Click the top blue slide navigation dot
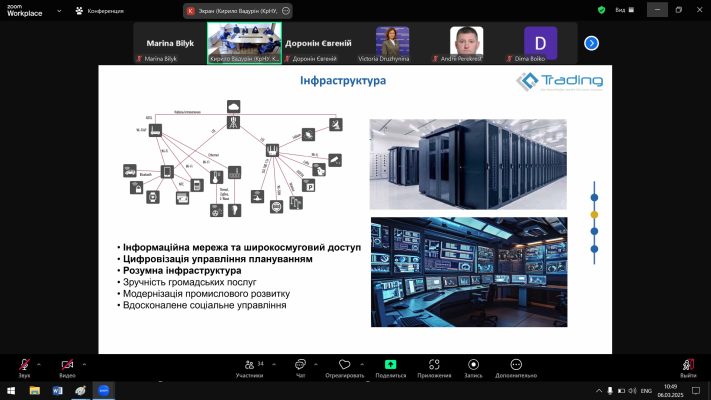Screen dimensions: 711x400 (594, 197)
